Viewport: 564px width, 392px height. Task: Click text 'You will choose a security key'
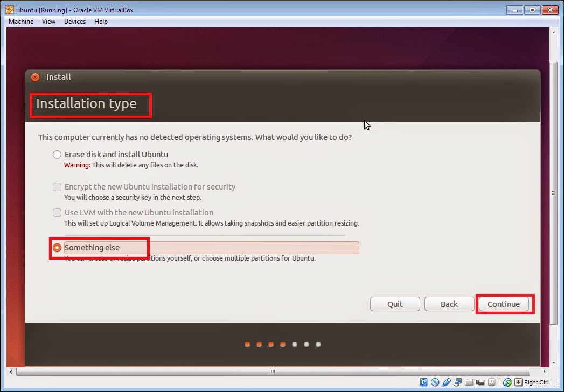pyautogui.click(x=133, y=198)
